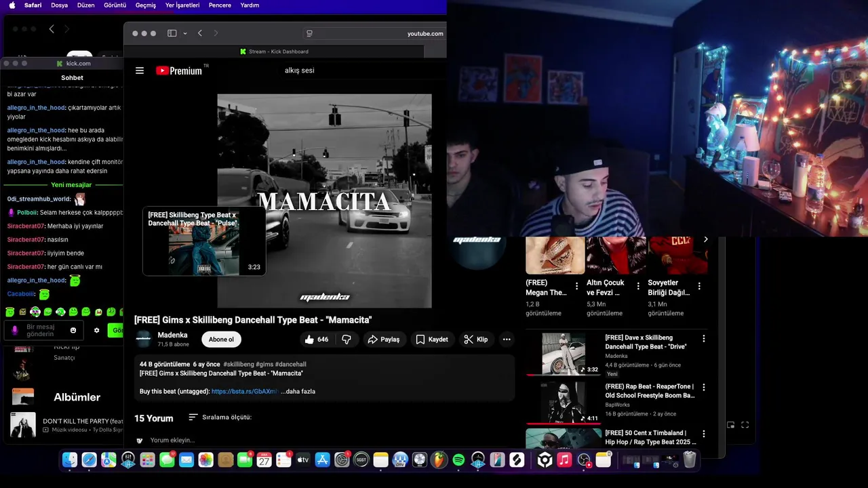Click the purple microphone icon in chat input
Screen dimensions: 868x488
15,330
